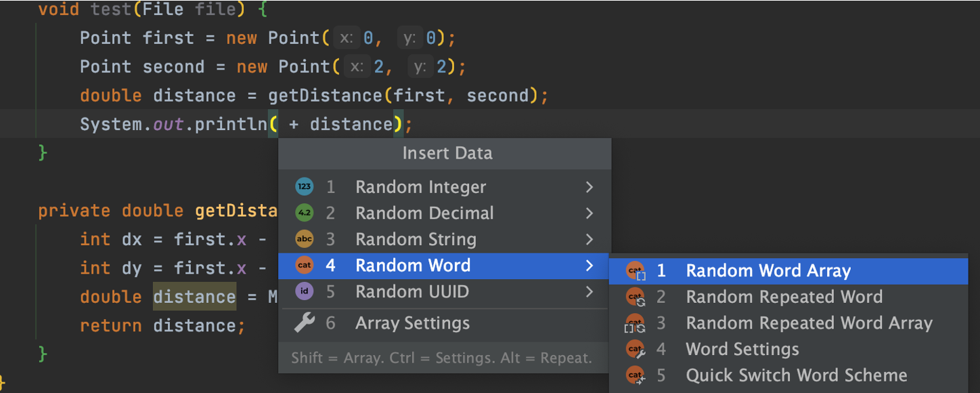Click the Random Word Array icon
Viewport: 980px width, 393px height.
tap(636, 271)
